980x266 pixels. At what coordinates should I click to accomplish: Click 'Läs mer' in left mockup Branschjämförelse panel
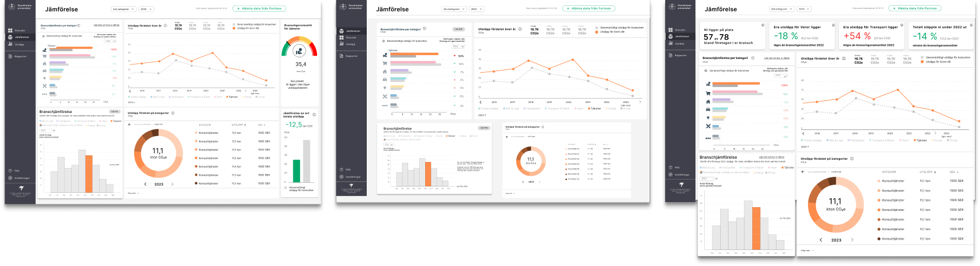pos(114,111)
